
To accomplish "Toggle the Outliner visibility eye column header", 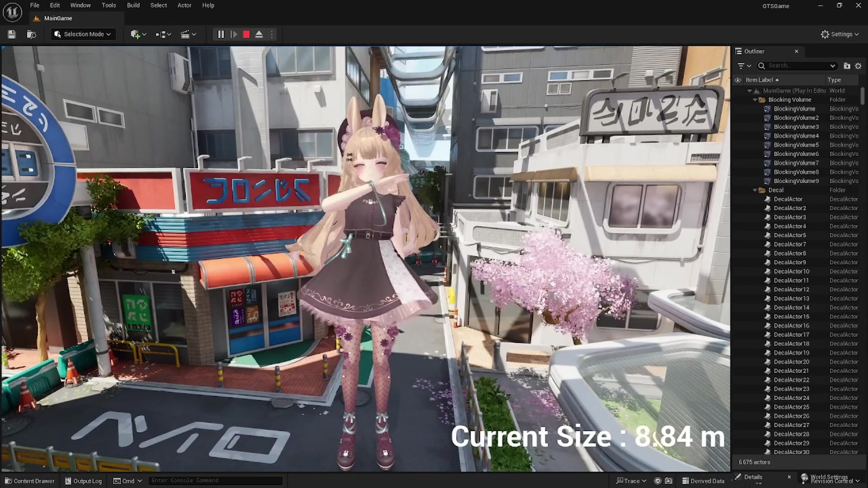I will tap(738, 80).
